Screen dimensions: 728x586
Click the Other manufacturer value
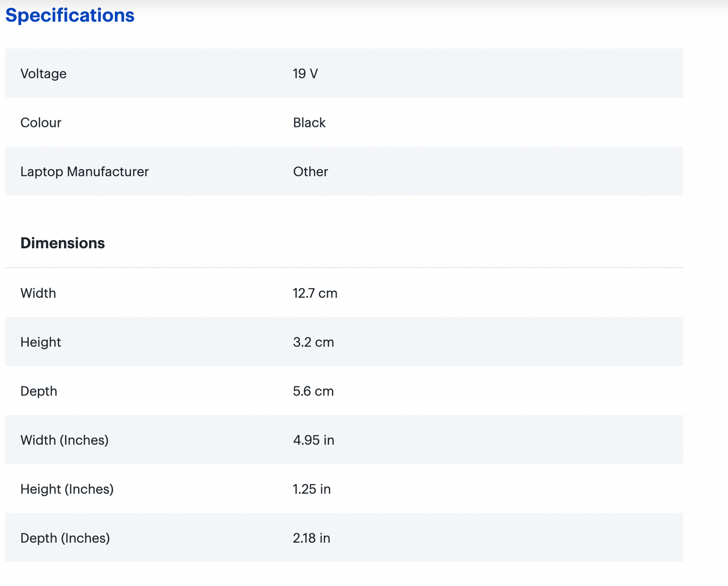tap(310, 171)
